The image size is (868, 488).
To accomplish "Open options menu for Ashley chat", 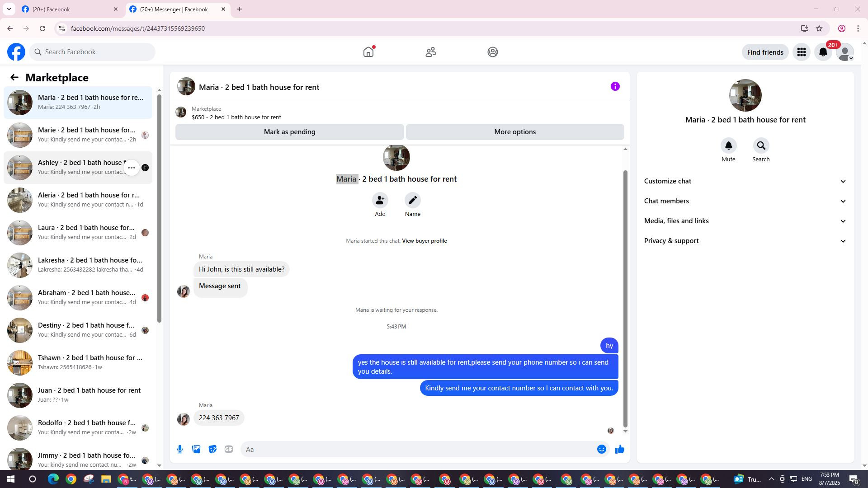I will [x=132, y=168].
